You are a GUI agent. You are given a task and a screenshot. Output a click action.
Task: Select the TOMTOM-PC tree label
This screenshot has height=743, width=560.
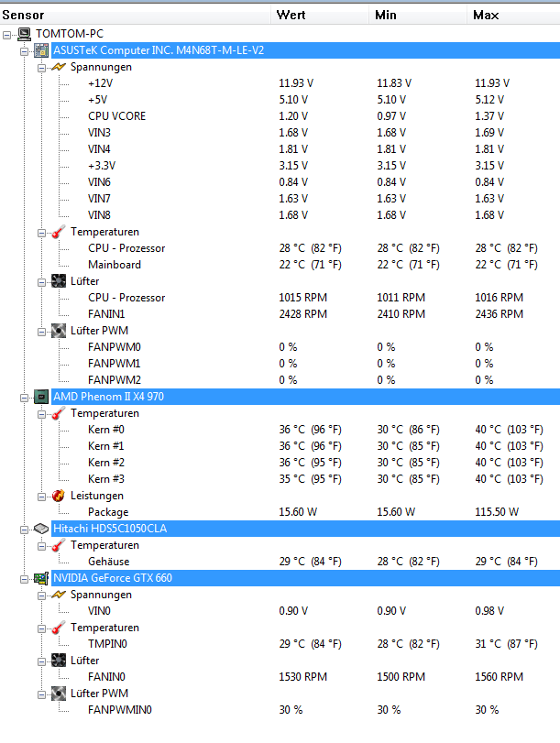pyautogui.click(x=70, y=34)
